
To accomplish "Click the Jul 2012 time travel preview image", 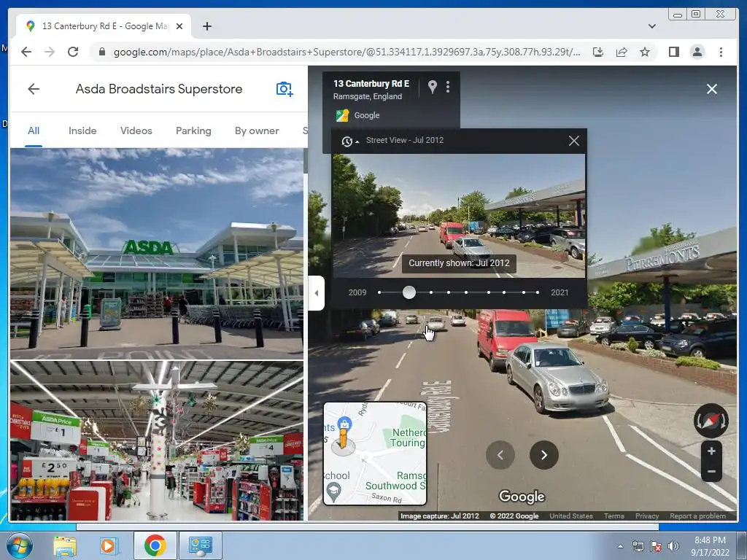I will (x=459, y=216).
